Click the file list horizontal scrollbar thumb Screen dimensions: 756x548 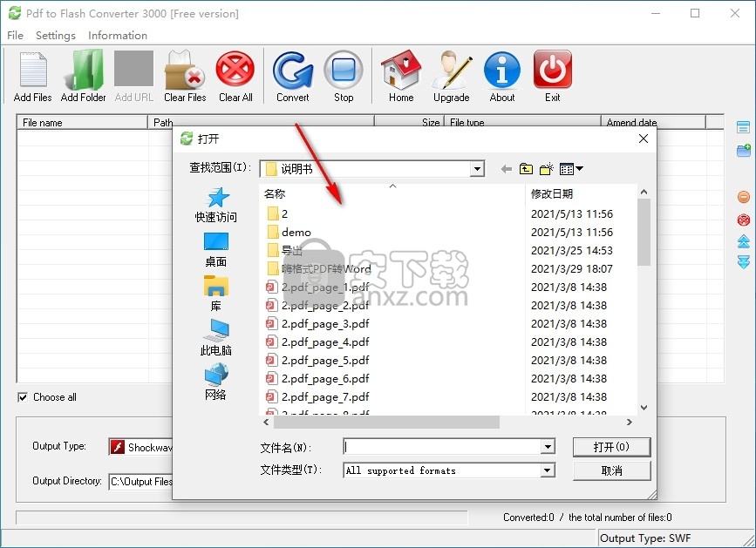point(386,423)
